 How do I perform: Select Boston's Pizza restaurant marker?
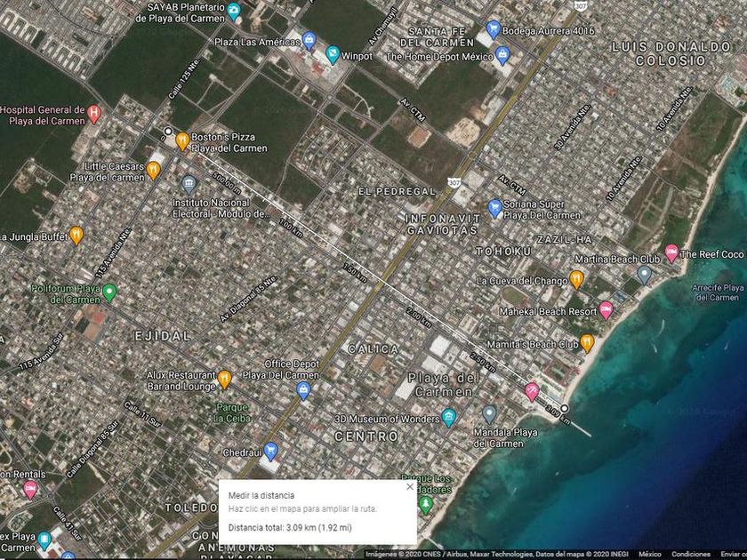(x=182, y=140)
